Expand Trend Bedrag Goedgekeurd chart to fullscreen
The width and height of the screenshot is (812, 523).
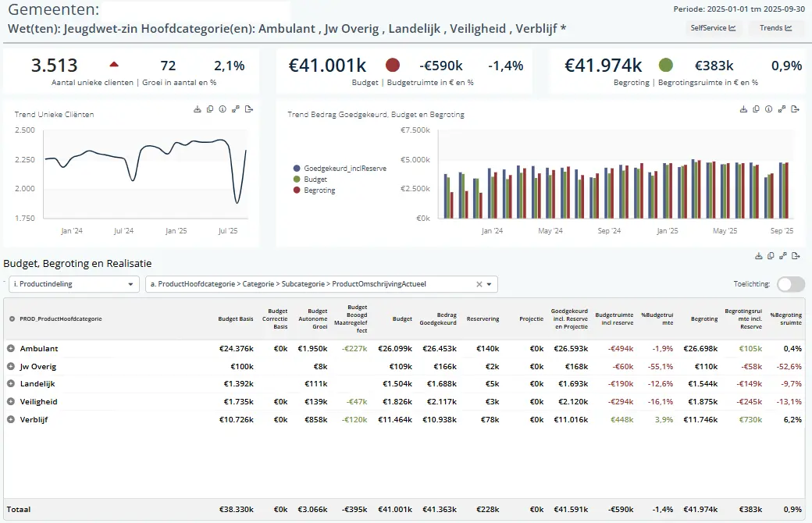coord(782,109)
